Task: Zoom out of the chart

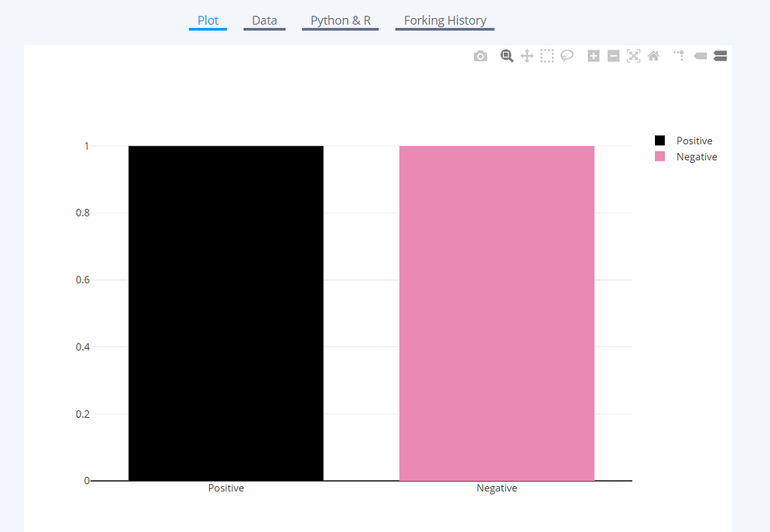Action: [613, 56]
